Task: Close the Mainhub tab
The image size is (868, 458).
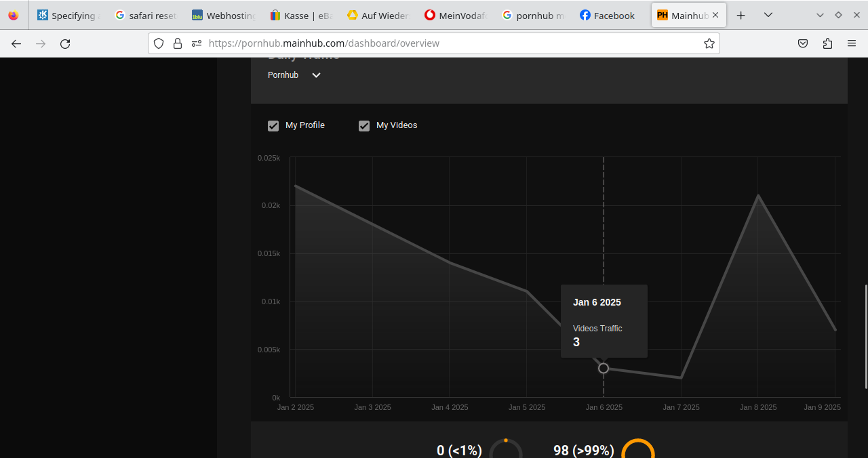Action: (715, 15)
